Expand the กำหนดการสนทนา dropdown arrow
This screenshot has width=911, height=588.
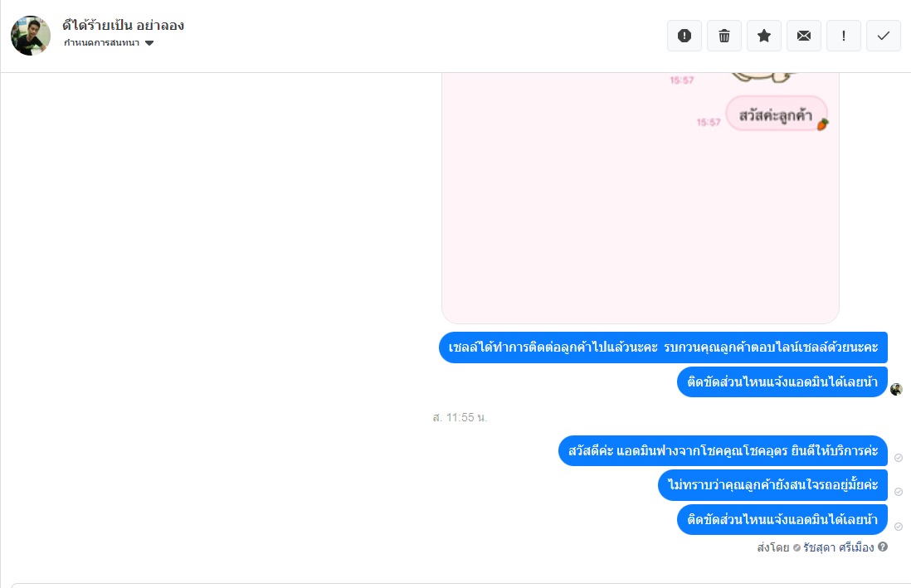point(149,43)
